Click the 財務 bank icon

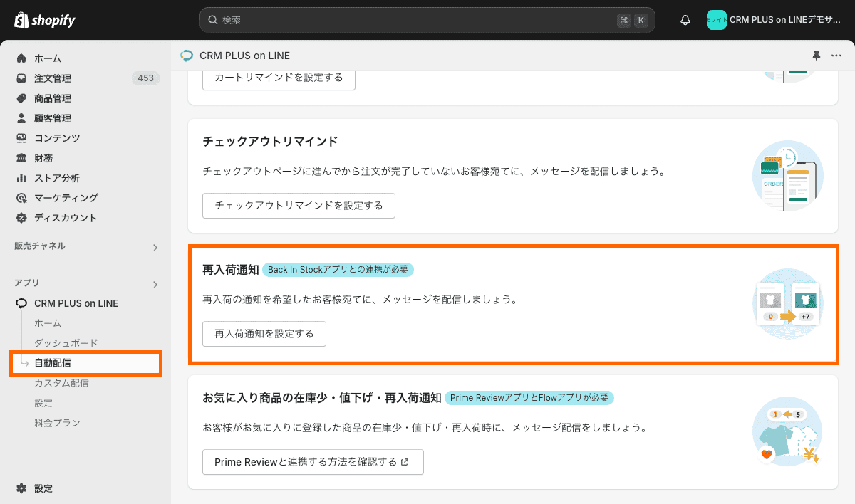point(21,158)
